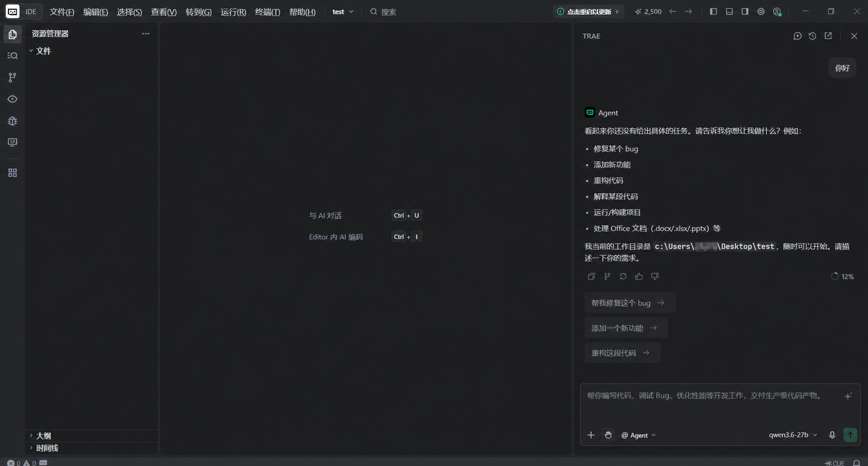This screenshot has height=466, width=868.
Task: Open the explorer more actions ellipsis
Action: (x=146, y=33)
